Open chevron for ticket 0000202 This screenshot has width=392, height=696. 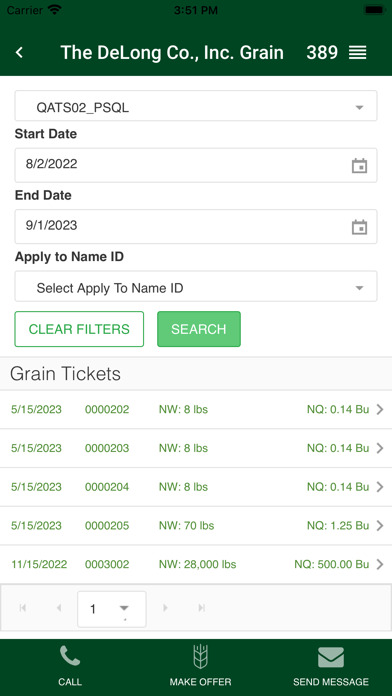pyautogui.click(x=380, y=409)
